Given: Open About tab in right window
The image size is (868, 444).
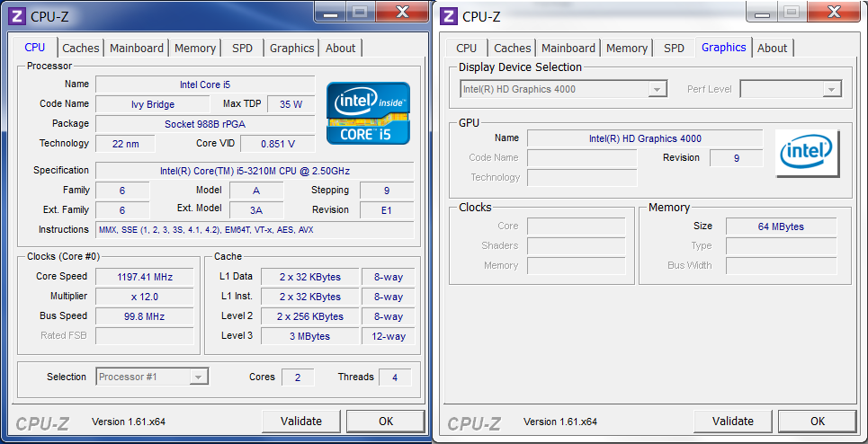Looking at the screenshot, I should pyautogui.click(x=773, y=49).
